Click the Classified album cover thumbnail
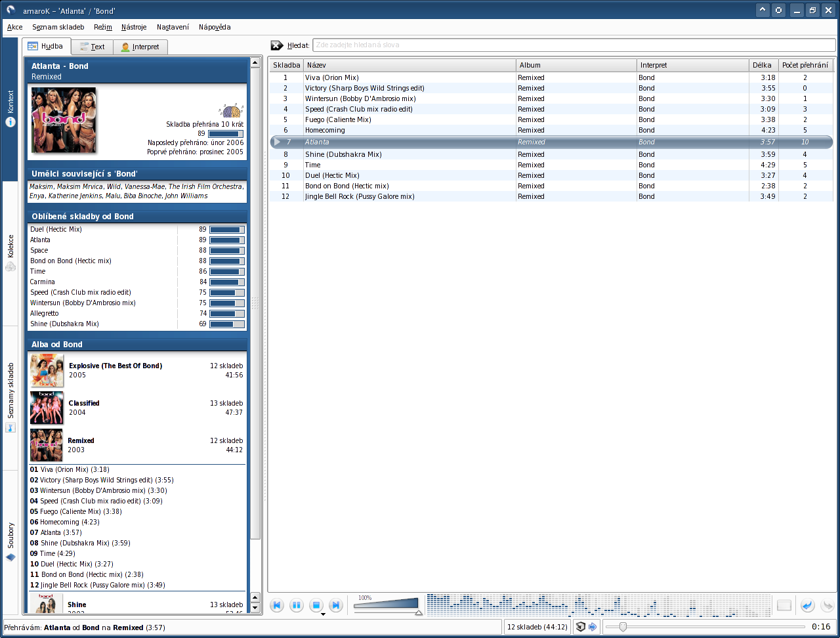This screenshot has height=638, width=840. point(47,408)
